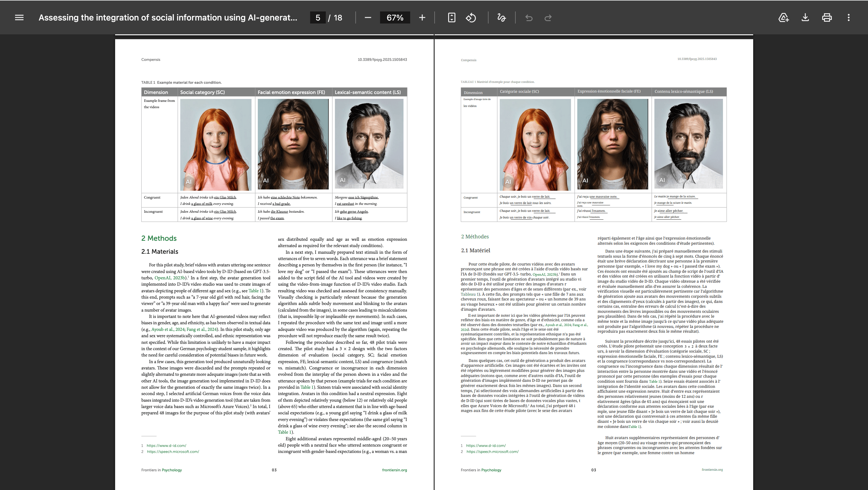
Task: Open https://www.d-id.com/ footnote on right page
Action: [x=486, y=445]
